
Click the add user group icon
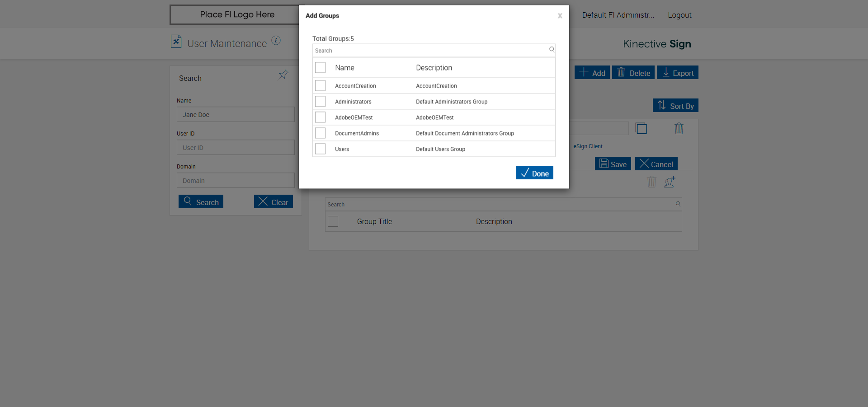coord(670,182)
